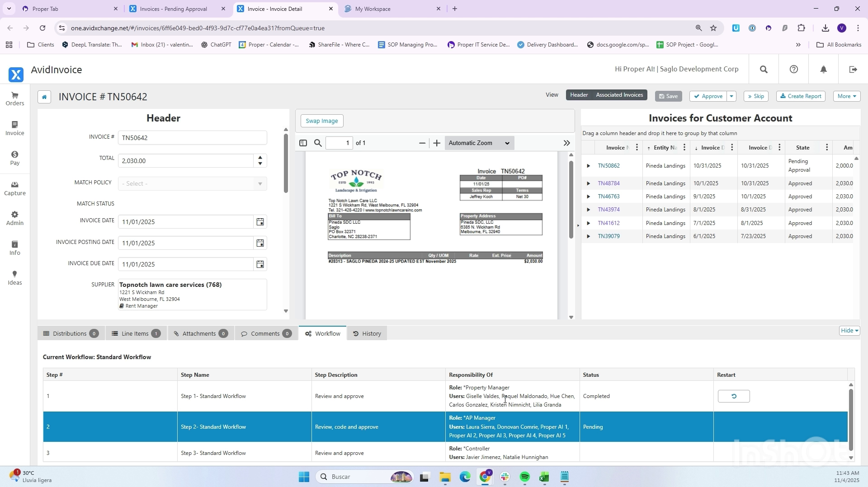Open the Hide dropdown for the bottom panel

pos(849,331)
